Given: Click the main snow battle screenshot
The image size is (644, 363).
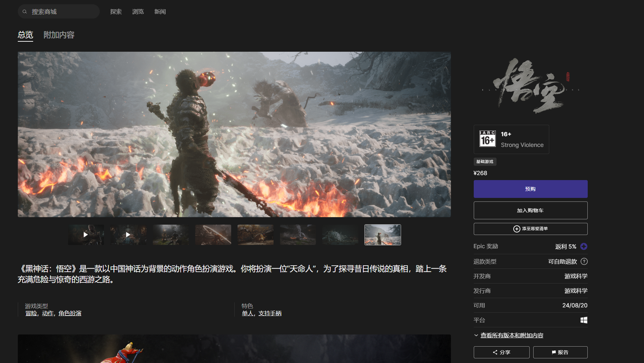Looking at the screenshot, I should coord(234,134).
